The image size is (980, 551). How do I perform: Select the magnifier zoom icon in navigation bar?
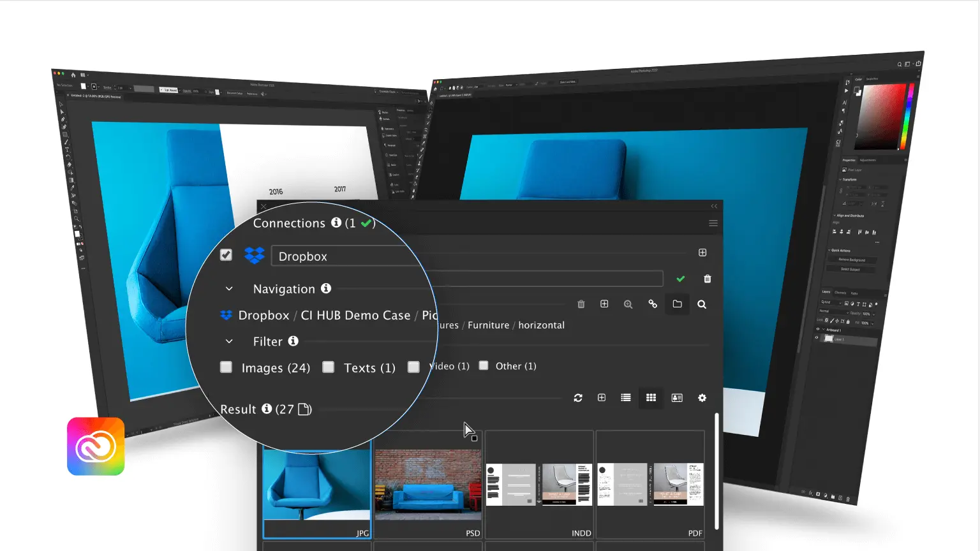(x=628, y=304)
